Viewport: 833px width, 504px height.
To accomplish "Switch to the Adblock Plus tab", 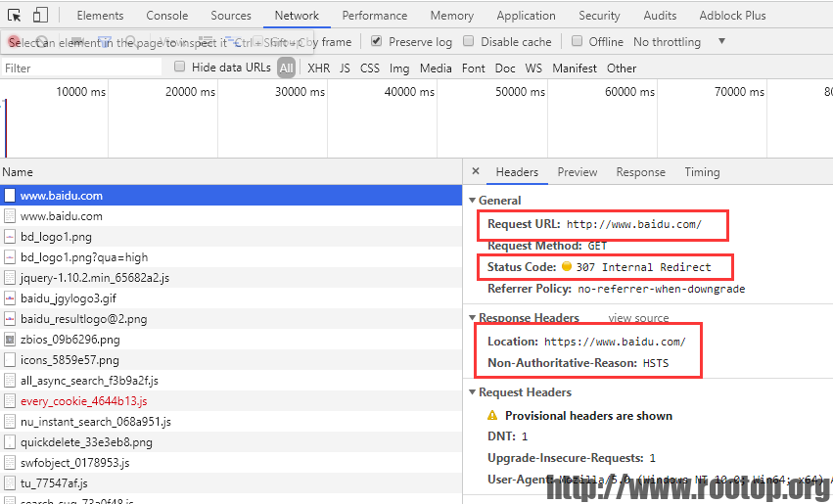I will click(x=732, y=16).
